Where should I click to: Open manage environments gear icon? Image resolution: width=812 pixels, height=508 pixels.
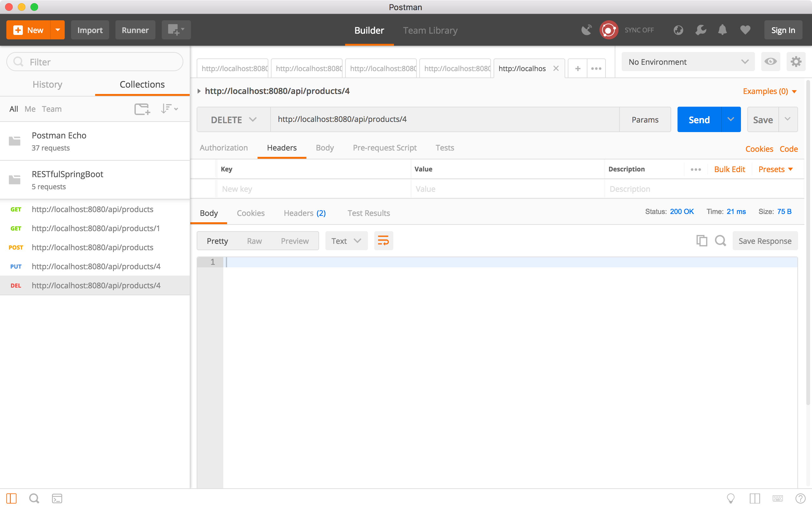point(796,62)
